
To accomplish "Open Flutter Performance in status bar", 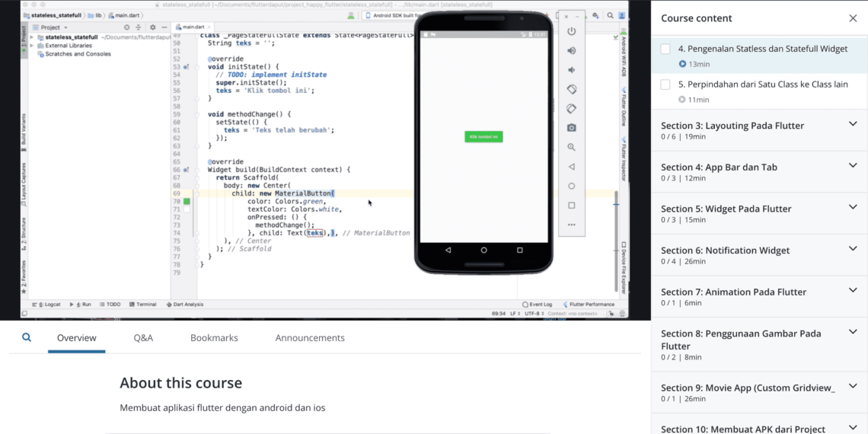I will click(x=589, y=305).
